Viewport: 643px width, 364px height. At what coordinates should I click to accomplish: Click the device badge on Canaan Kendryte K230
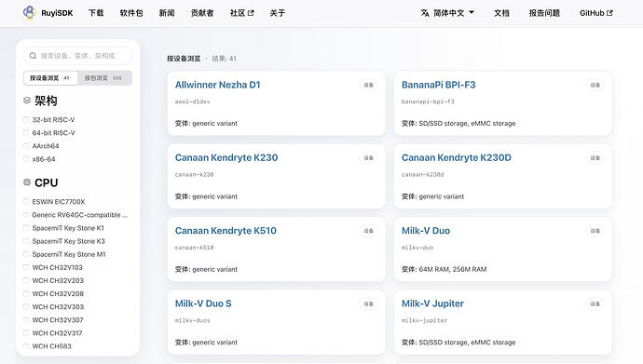[368, 158]
